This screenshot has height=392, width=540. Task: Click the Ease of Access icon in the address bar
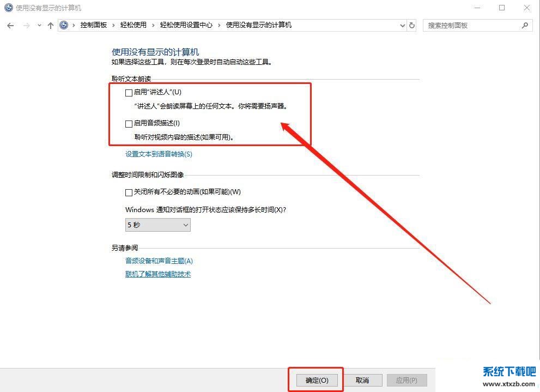click(65, 25)
